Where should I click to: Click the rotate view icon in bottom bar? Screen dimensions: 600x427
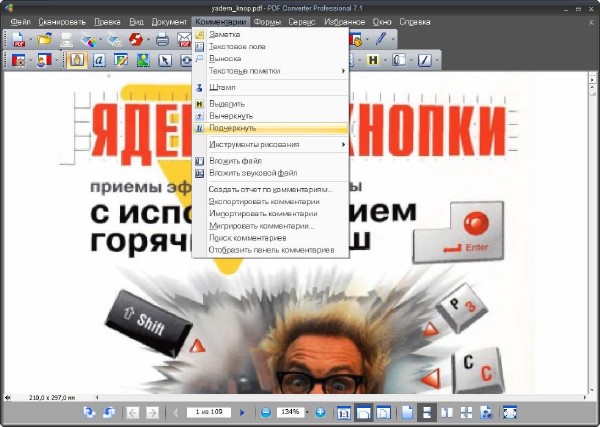tap(90, 412)
